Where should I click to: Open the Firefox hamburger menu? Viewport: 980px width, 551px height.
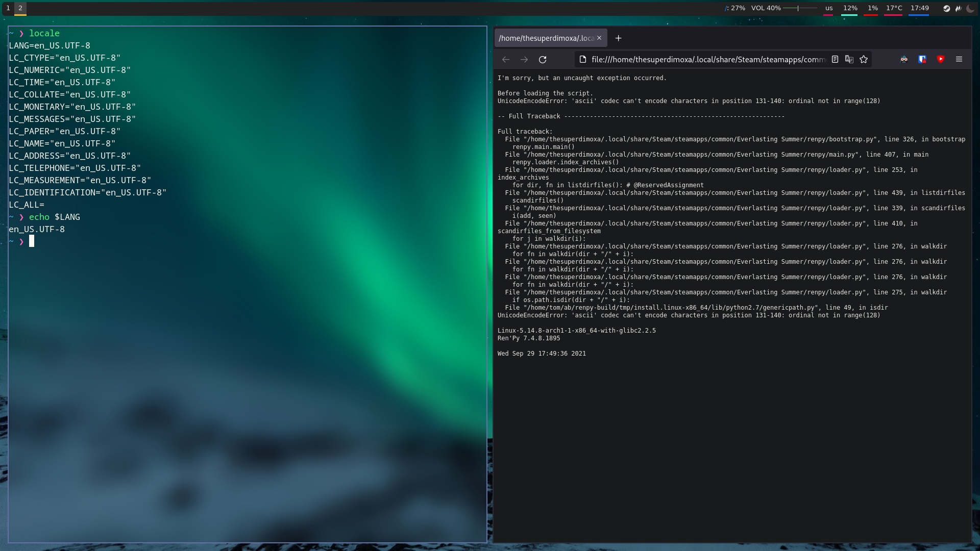point(959,59)
